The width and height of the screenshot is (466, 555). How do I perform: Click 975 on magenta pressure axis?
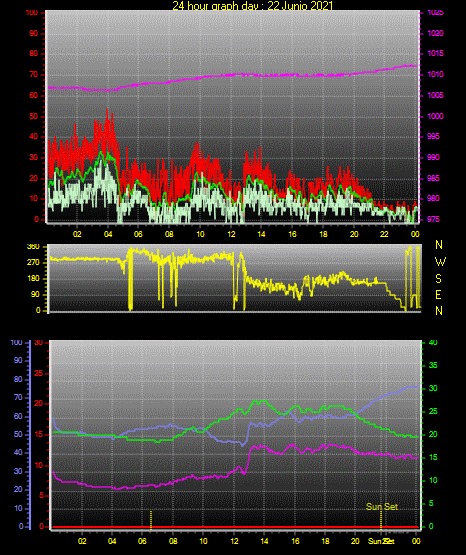click(x=433, y=219)
